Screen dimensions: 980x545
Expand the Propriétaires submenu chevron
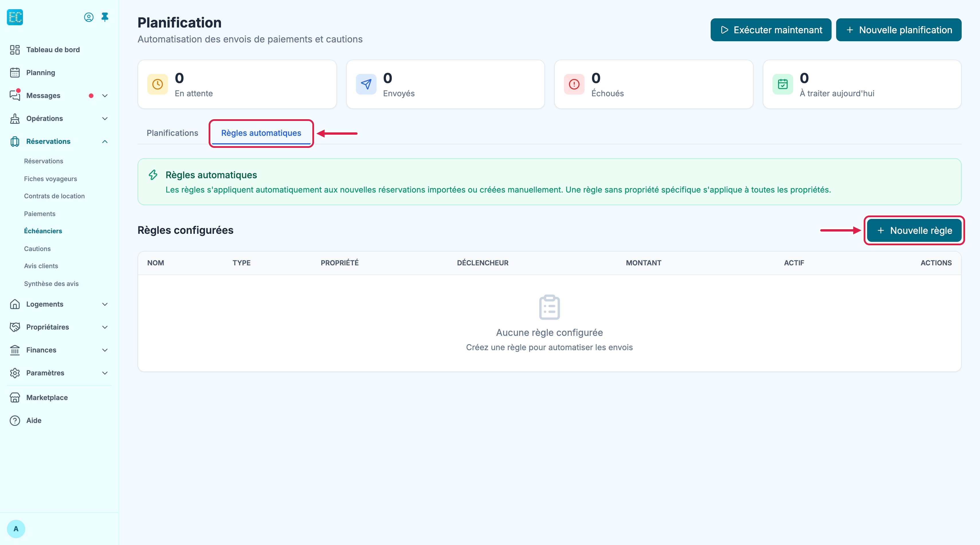[105, 327]
